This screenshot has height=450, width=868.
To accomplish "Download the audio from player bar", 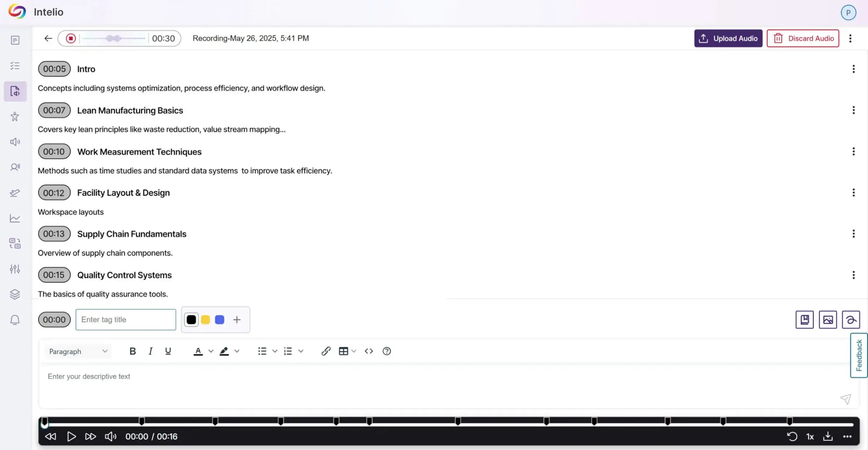I will coord(828,436).
